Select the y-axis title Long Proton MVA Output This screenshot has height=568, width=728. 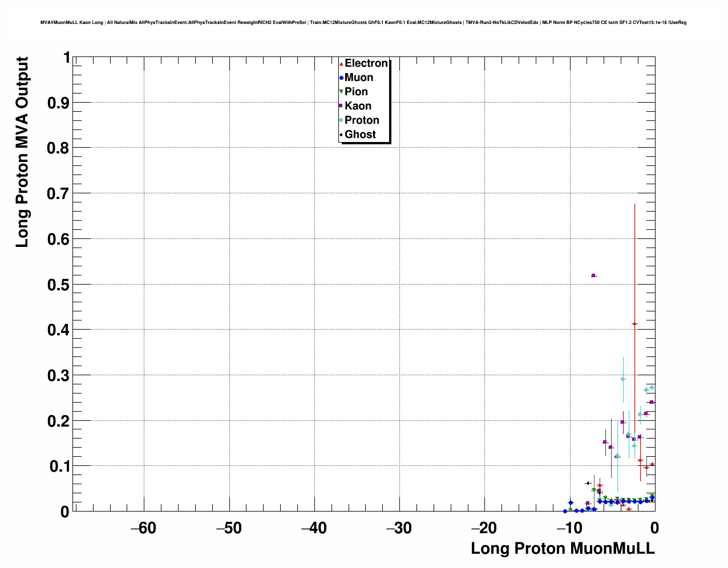(x=22, y=152)
